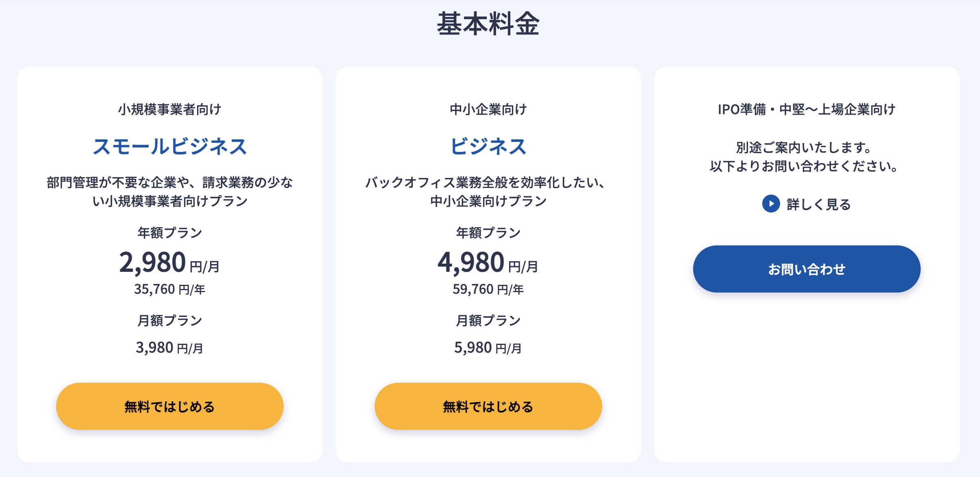The width and height of the screenshot is (980, 477).
Task: Click the 4,980 円/月 annual price
Action: point(488,262)
